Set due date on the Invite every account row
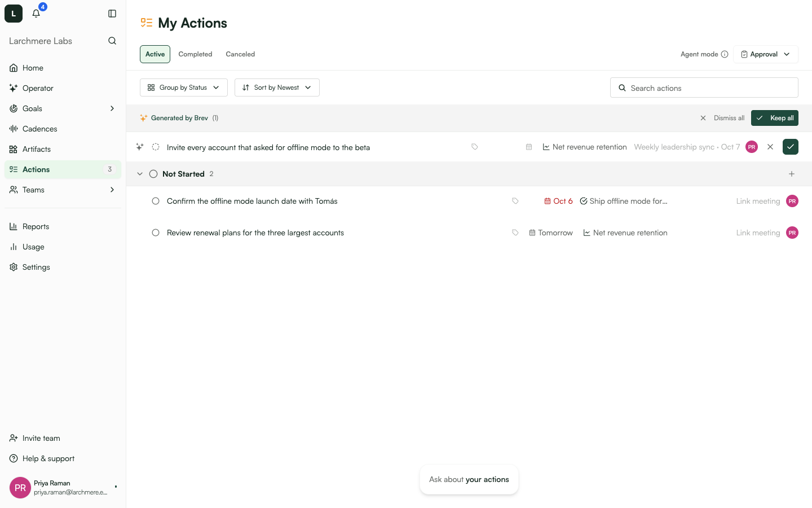Viewport: 812px width, 508px height. (529, 147)
